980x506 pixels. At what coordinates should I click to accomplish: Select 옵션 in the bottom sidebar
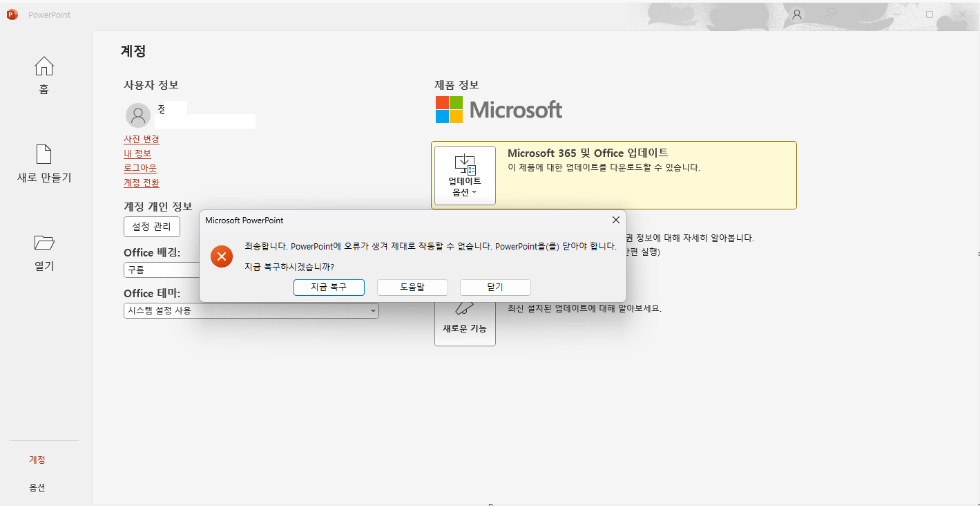coord(37,487)
